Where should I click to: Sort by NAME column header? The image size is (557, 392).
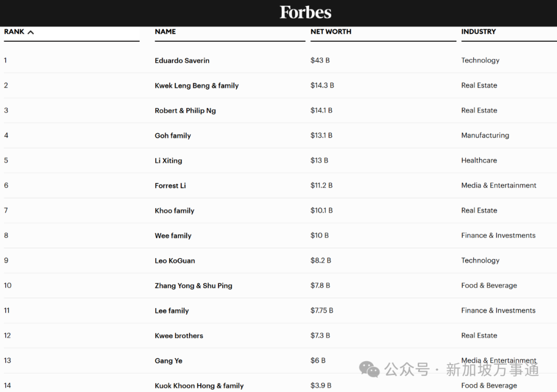point(165,31)
